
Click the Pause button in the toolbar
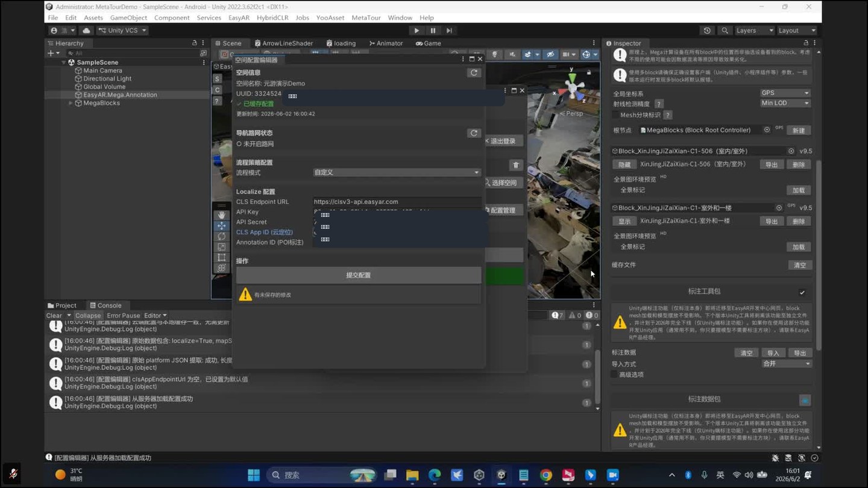[433, 30]
